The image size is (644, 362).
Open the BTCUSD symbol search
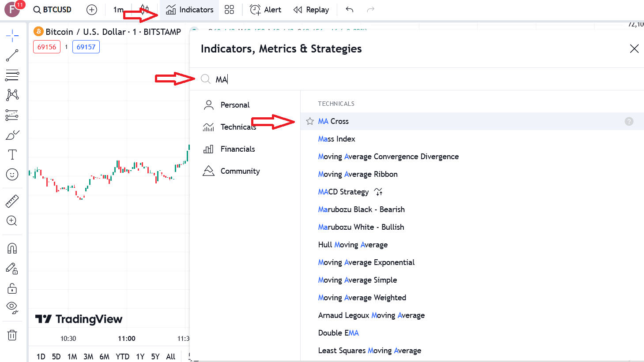click(53, 10)
